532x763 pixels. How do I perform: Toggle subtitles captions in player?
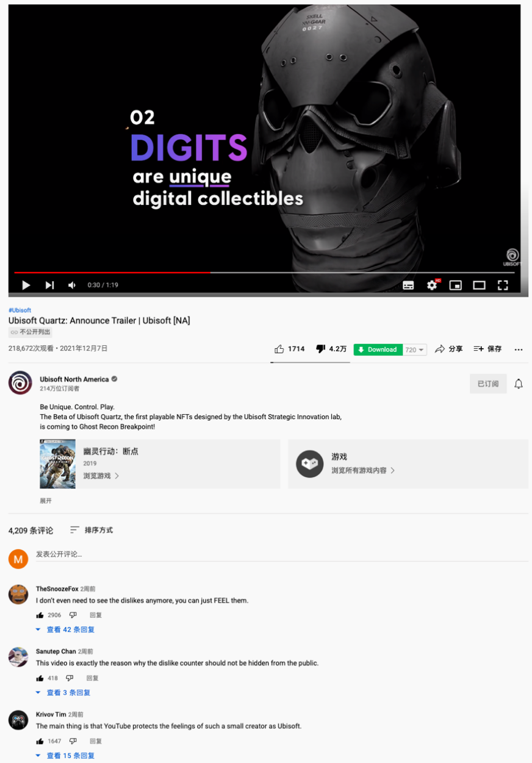pyautogui.click(x=408, y=285)
